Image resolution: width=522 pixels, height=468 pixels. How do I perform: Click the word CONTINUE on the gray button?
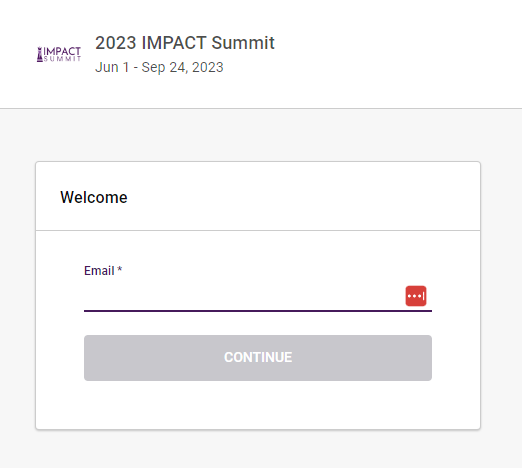pos(258,357)
